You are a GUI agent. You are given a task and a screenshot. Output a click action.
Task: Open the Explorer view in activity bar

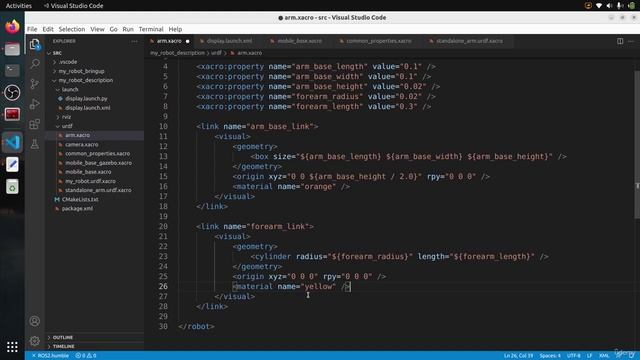point(35,44)
